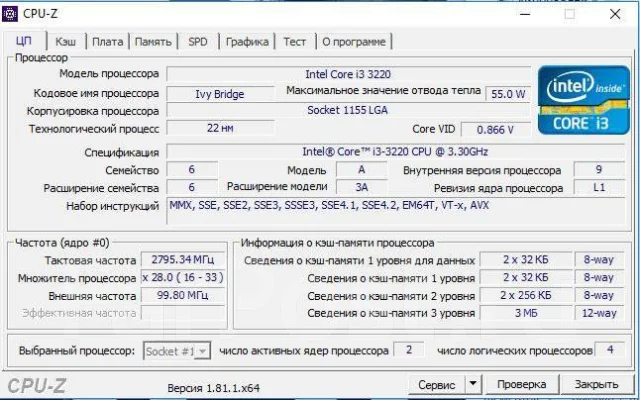Viewport: 640px width, 400px height.
Task: Click the 12-way L3 associativity value
Action: click(599, 313)
